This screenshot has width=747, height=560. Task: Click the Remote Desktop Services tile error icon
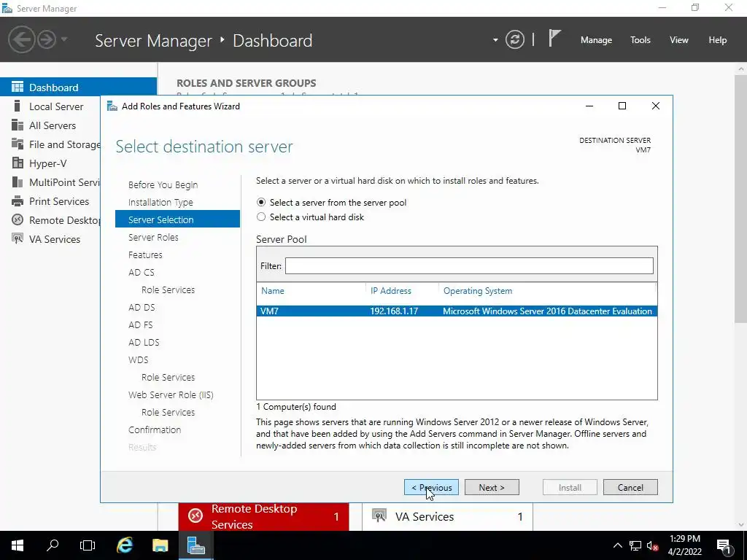[196, 516]
